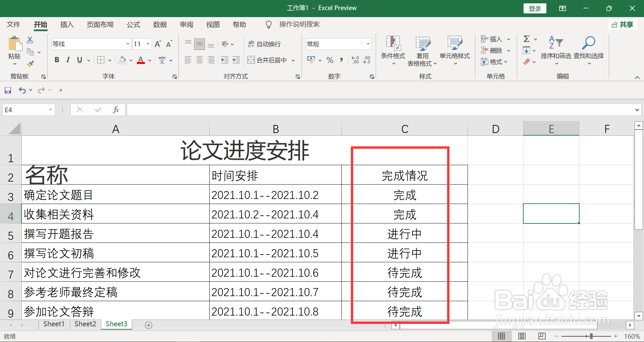
Task: Select middle vertical alignment
Action: pyautogui.click(x=200, y=44)
